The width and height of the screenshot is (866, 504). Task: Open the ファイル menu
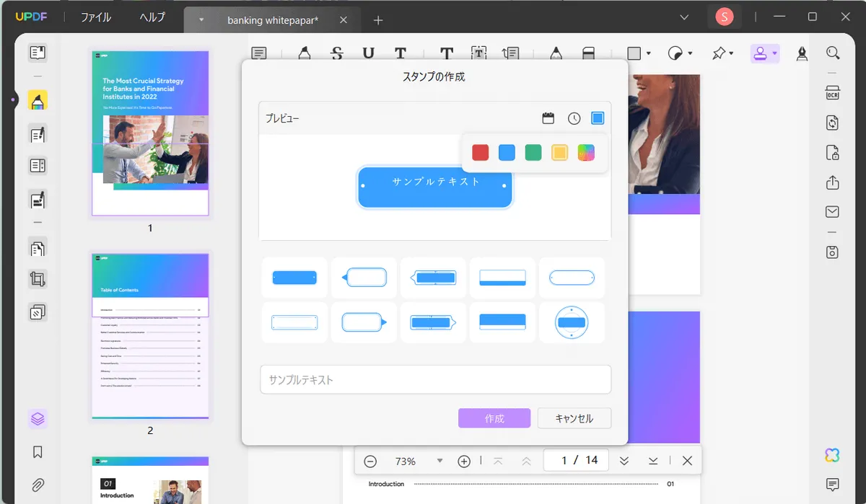click(x=96, y=17)
